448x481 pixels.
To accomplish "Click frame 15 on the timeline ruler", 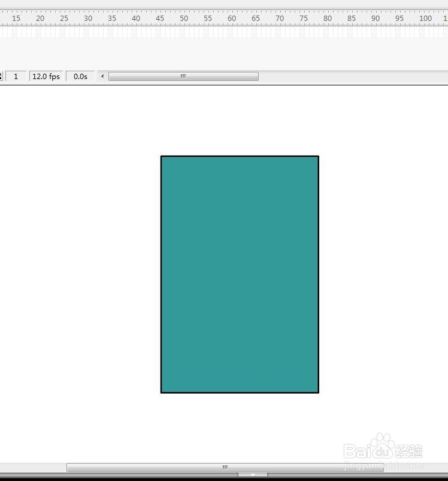I will tap(16, 19).
